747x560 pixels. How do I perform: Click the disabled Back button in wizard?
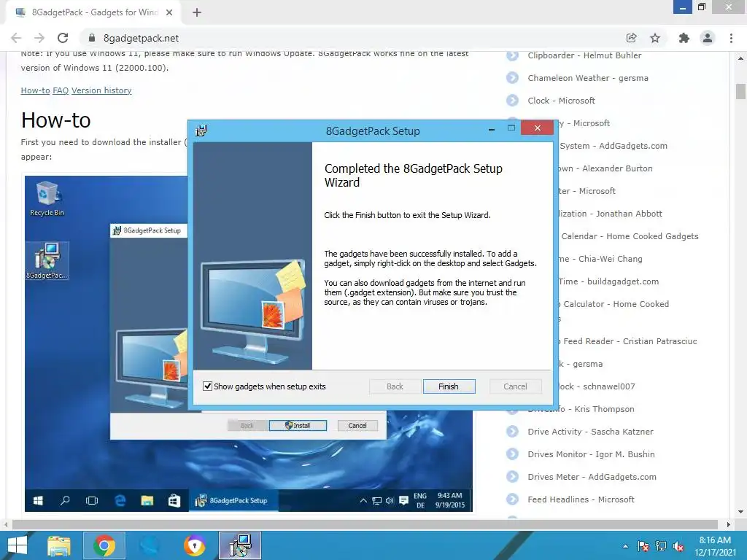395,386
